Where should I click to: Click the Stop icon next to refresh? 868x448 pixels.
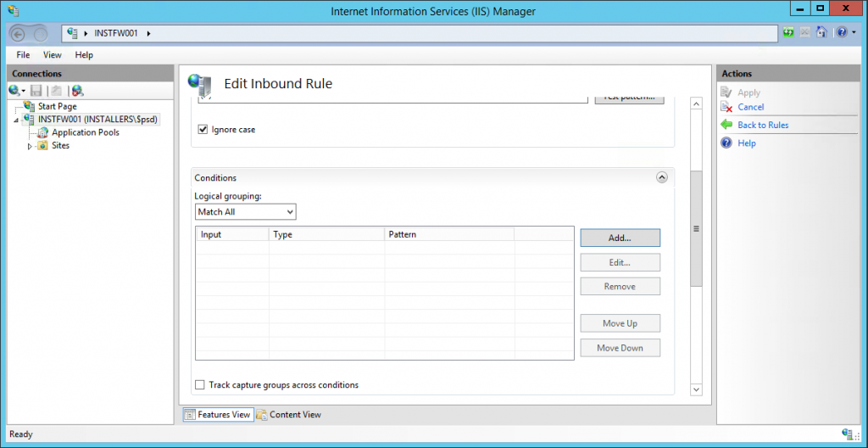click(805, 33)
